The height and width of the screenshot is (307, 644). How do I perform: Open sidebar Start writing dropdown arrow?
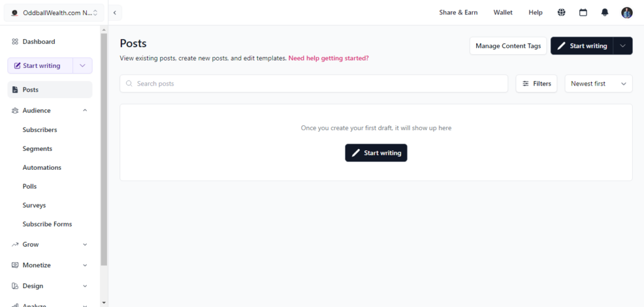[82, 66]
